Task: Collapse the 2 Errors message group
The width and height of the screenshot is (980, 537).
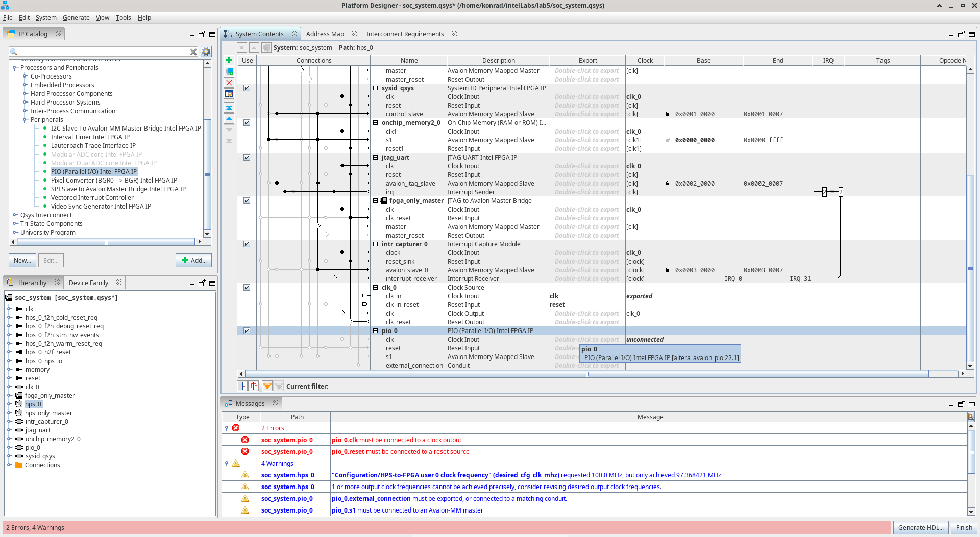Action: pos(227,428)
